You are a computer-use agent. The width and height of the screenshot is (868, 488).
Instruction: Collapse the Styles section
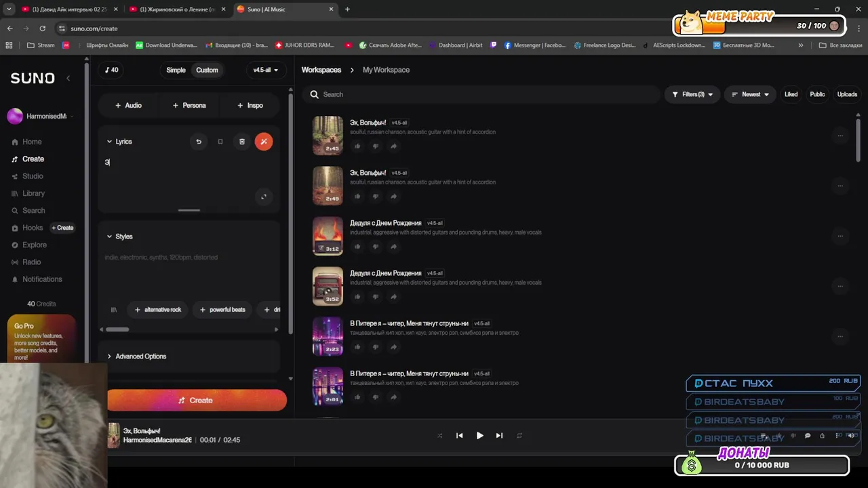point(119,237)
